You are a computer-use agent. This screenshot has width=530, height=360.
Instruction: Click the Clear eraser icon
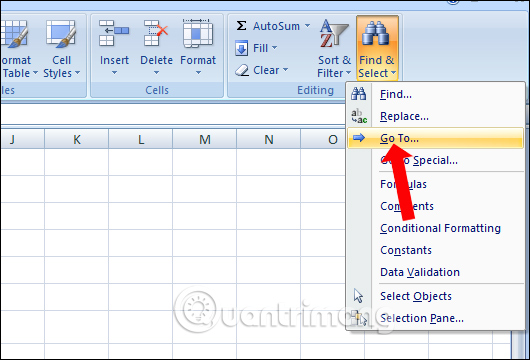[x=242, y=70]
